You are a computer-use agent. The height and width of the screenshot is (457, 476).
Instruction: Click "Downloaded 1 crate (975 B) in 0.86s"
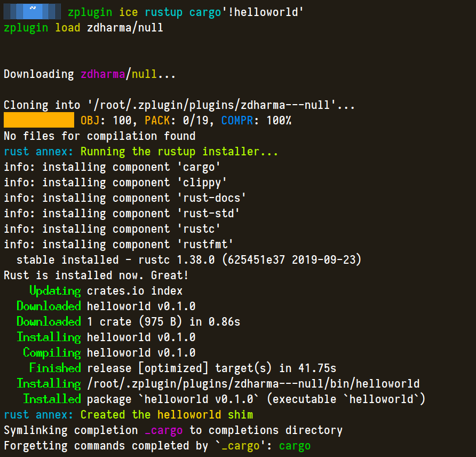click(129, 322)
